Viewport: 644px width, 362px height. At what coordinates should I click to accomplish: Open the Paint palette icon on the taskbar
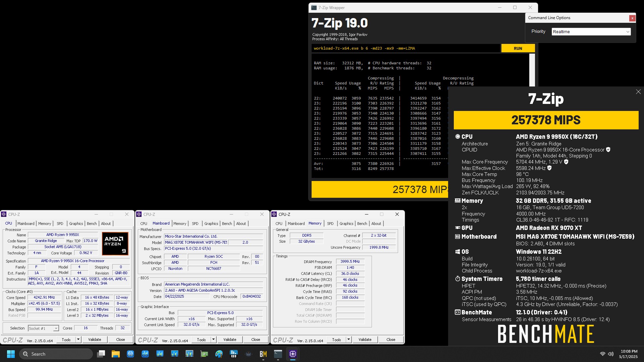(219, 354)
